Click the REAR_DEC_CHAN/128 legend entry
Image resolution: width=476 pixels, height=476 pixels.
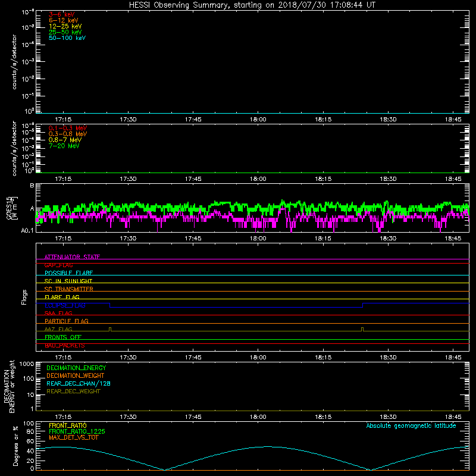click(x=79, y=383)
